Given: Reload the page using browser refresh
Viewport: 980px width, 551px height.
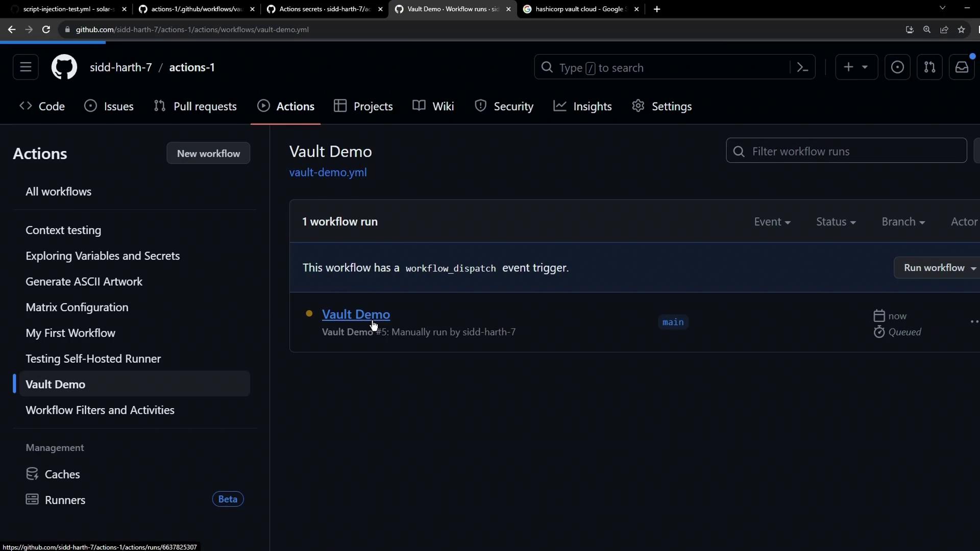Looking at the screenshot, I should (x=46, y=30).
